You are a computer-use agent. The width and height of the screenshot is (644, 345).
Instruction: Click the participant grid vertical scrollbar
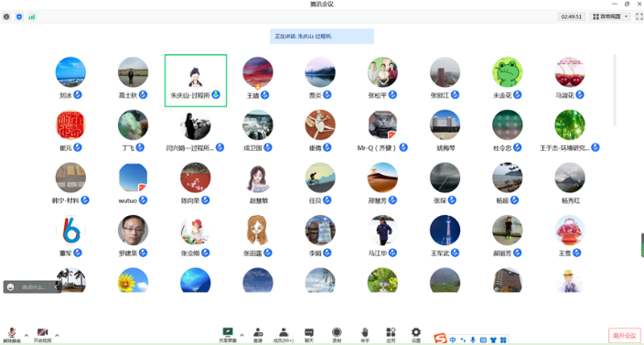(615, 91)
